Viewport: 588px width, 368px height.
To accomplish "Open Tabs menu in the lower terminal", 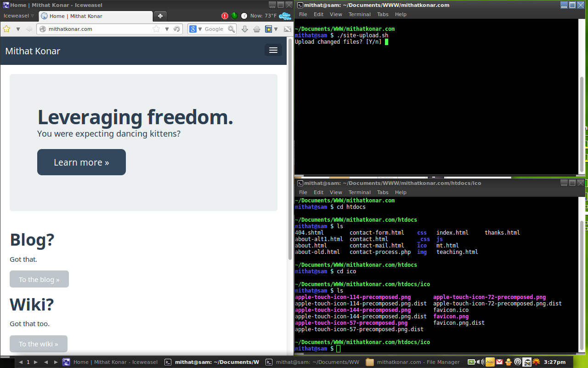I will pyautogui.click(x=383, y=192).
